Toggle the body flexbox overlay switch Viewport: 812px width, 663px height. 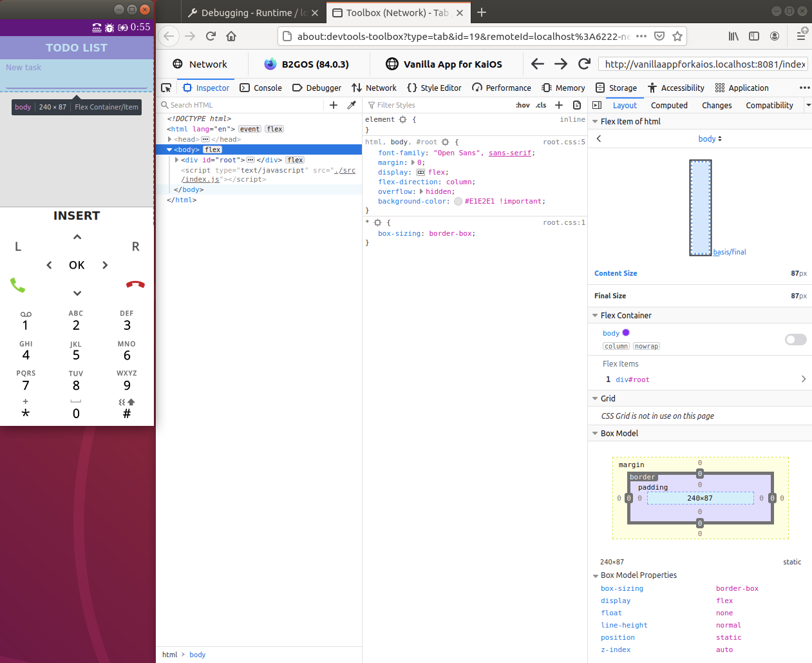tap(795, 340)
